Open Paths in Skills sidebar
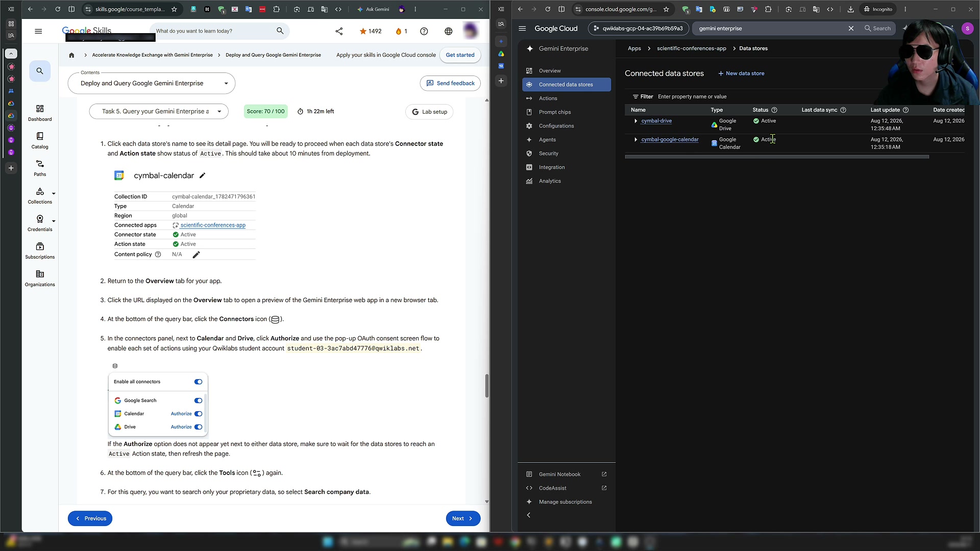The image size is (980, 551). pyautogui.click(x=40, y=168)
